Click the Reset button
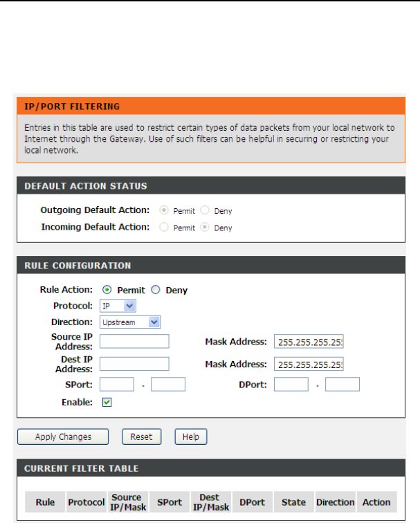 tap(141, 437)
